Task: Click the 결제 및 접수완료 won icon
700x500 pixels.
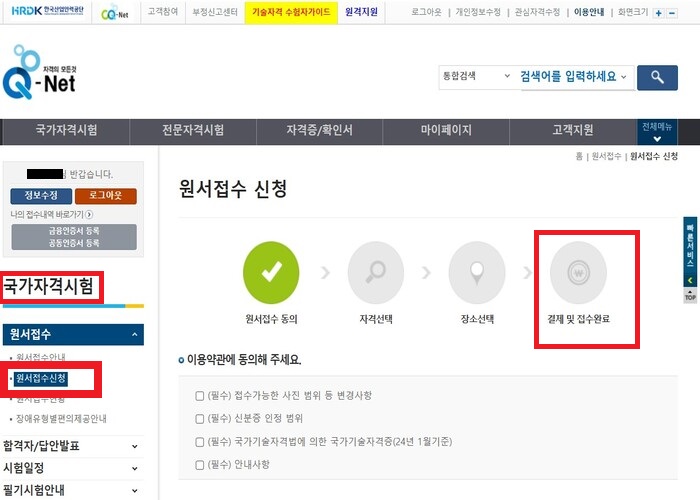Action: pos(578,272)
